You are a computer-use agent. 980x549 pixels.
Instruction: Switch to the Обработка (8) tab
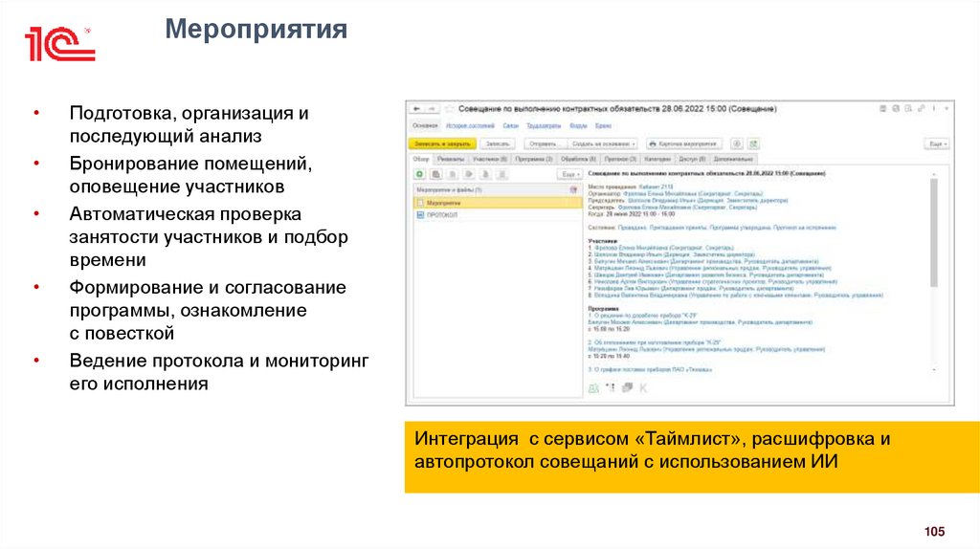tap(579, 160)
